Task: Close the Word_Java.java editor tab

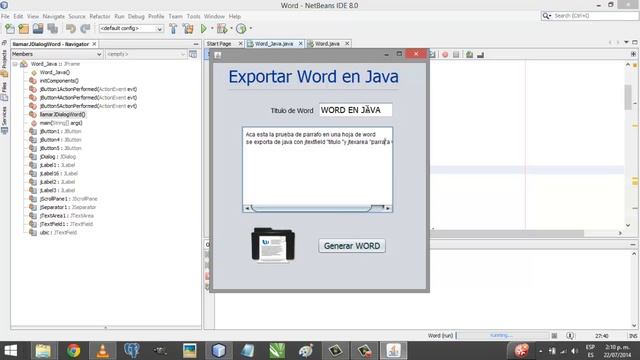Action: pyautogui.click(x=301, y=44)
